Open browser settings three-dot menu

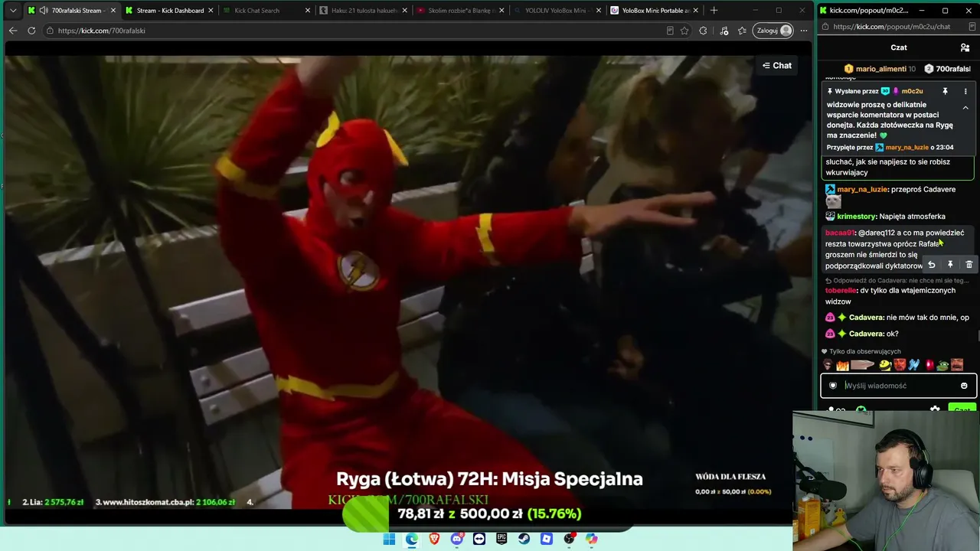[x=803, y=31]
